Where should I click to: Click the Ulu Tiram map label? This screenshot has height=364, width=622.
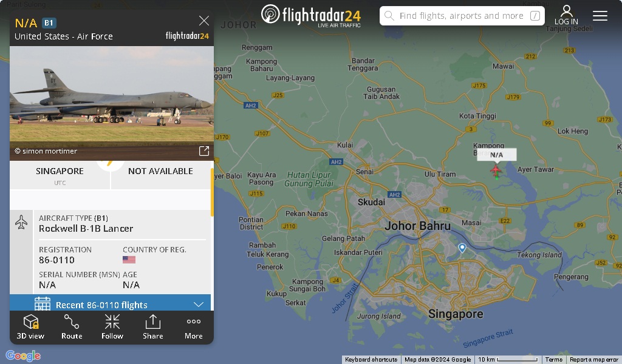pyautogui.click(x=440, y=174)
